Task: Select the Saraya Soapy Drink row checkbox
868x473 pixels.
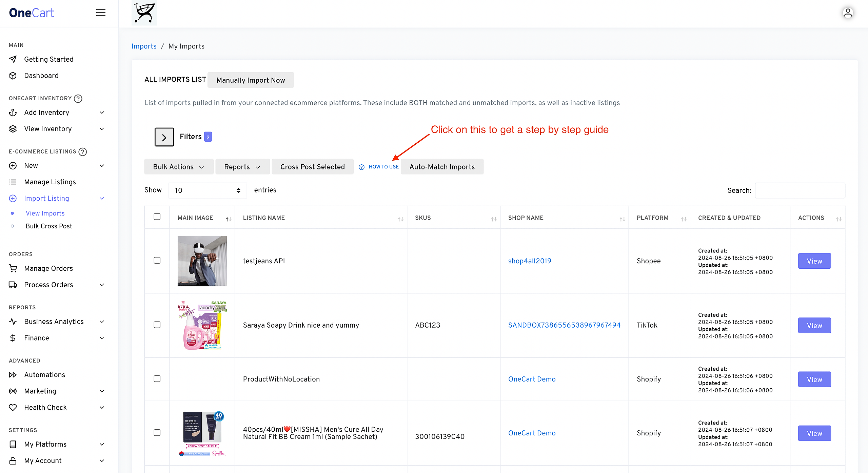Action: pos(157,325)
